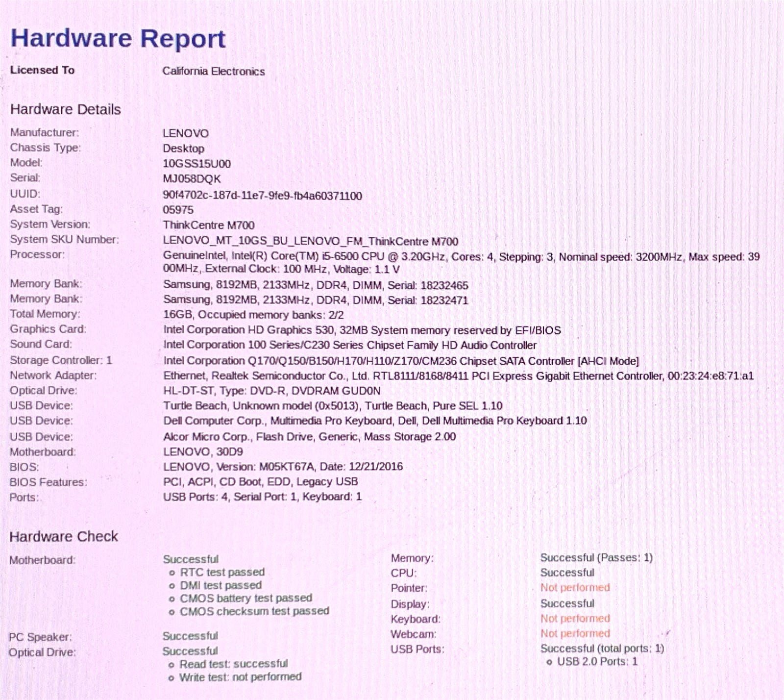Click the Webcam Not performed result
784x700 pixels.
[575, 633]
